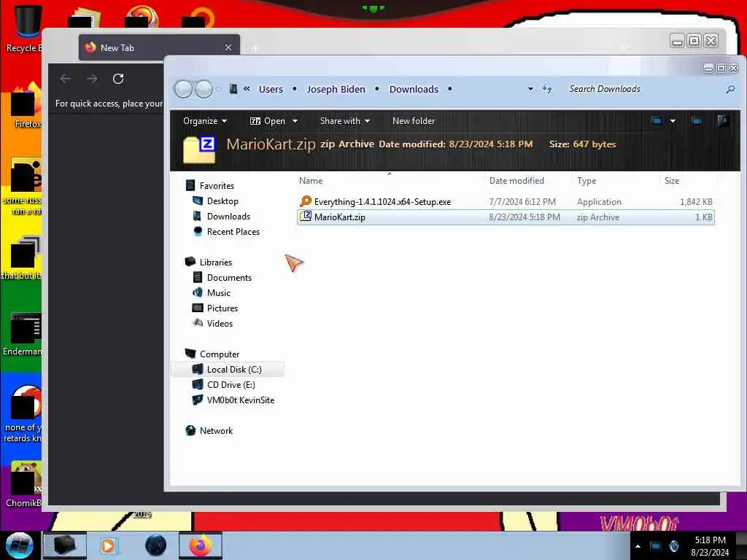Open Pictures library

[222, 308]
